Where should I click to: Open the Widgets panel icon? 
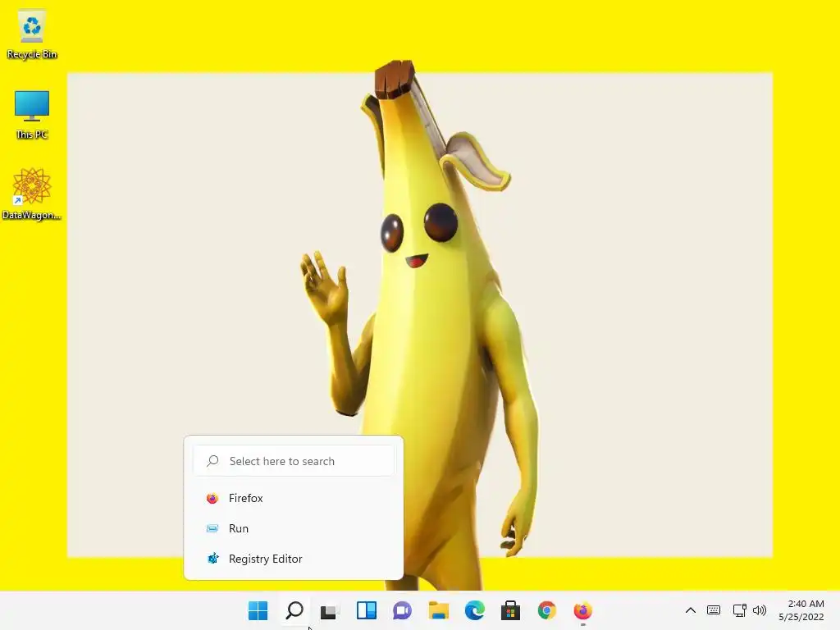coord(367,610)
